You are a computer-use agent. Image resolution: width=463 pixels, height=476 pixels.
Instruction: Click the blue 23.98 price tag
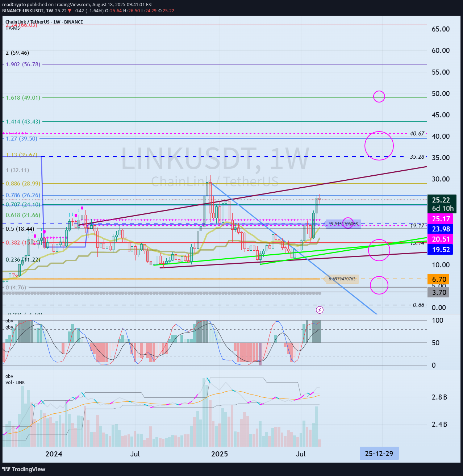click(440, 229)
